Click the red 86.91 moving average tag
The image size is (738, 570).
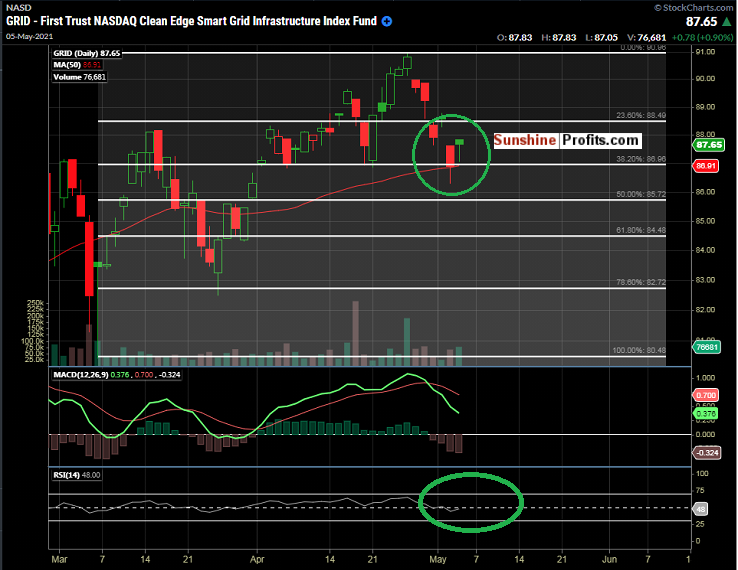coord(705,166)
